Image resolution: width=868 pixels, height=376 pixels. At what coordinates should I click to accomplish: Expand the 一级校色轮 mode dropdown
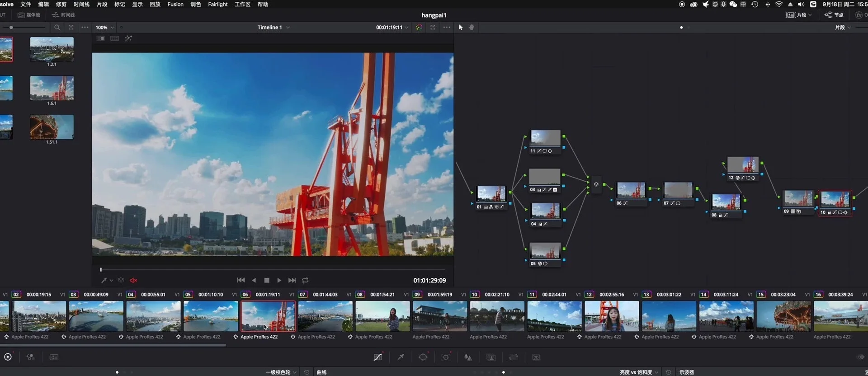coord(281,372)
